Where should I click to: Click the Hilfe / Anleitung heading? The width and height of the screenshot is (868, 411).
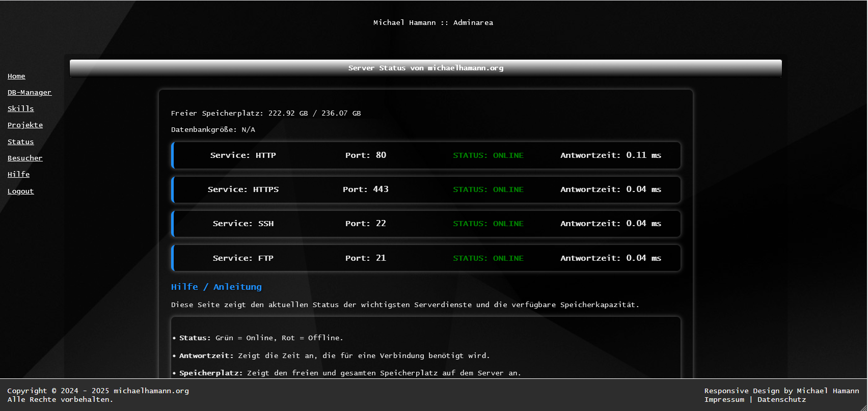[216, 287]
